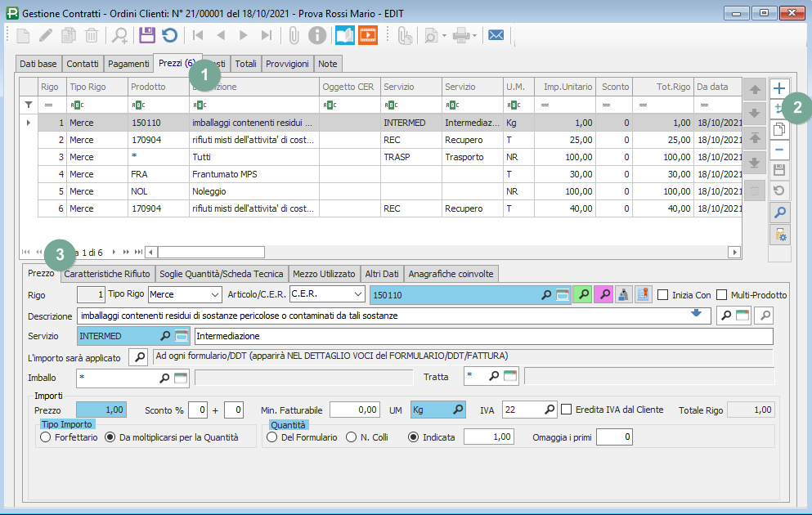Select the Forfettario radio button
Viewport: 812px width, 515px height.
point(46,437)
